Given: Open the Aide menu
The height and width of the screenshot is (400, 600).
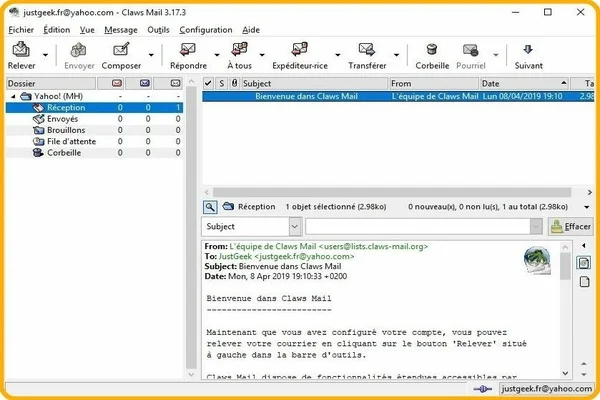Looking at the screenshot, I should pyautogui.click(x=251, y=30).
